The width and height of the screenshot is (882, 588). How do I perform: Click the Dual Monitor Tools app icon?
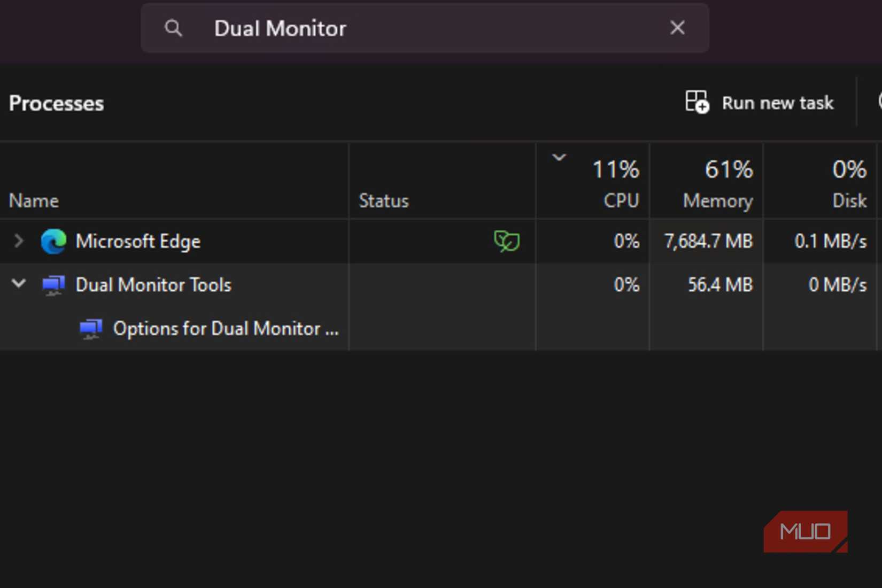53,285
